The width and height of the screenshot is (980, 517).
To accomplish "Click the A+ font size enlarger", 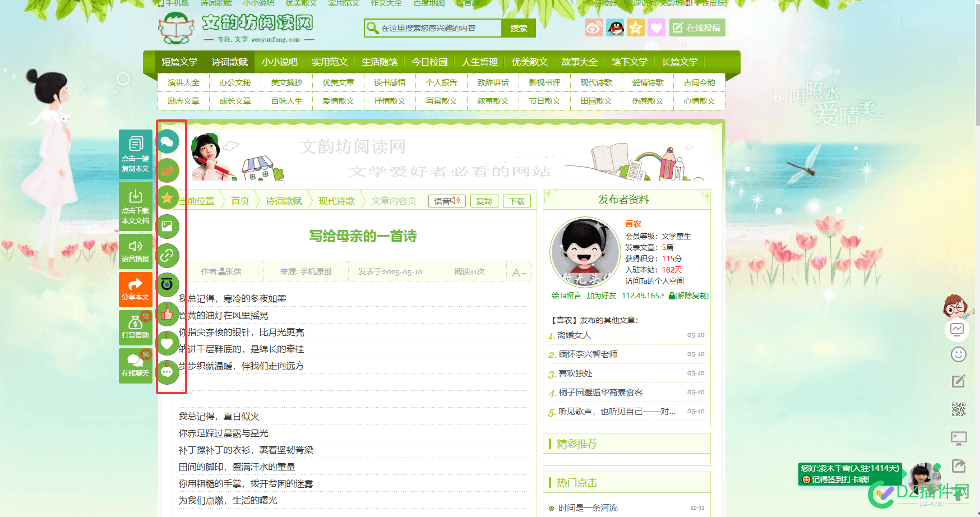I will click(x=519, y=273).
